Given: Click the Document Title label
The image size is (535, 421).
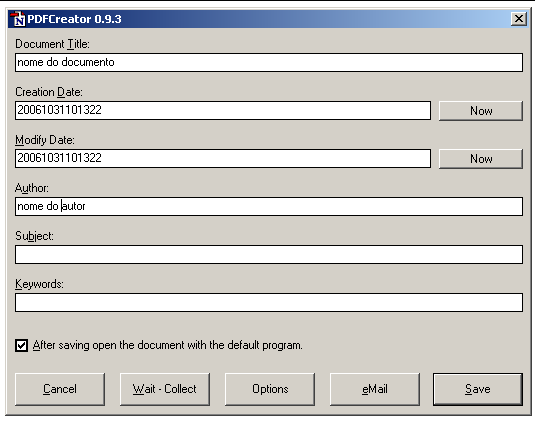Looking at the screenshot, I should 52,44.
